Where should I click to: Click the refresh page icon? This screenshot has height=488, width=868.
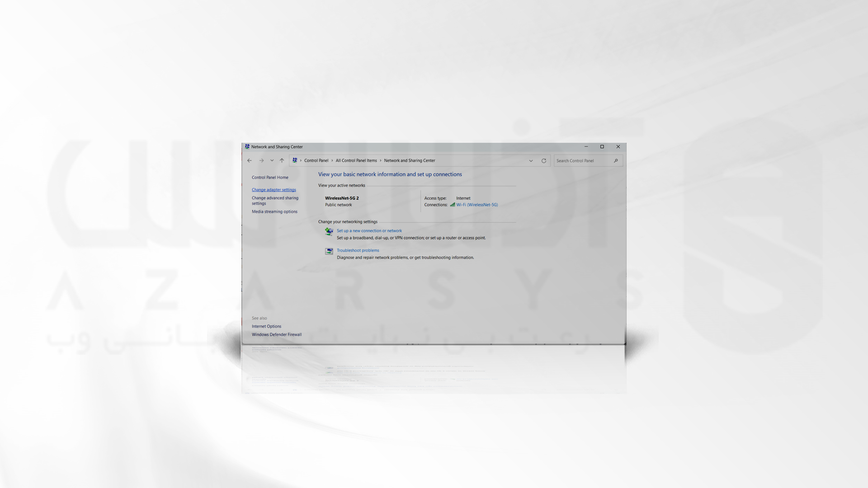tap(544, 160)
